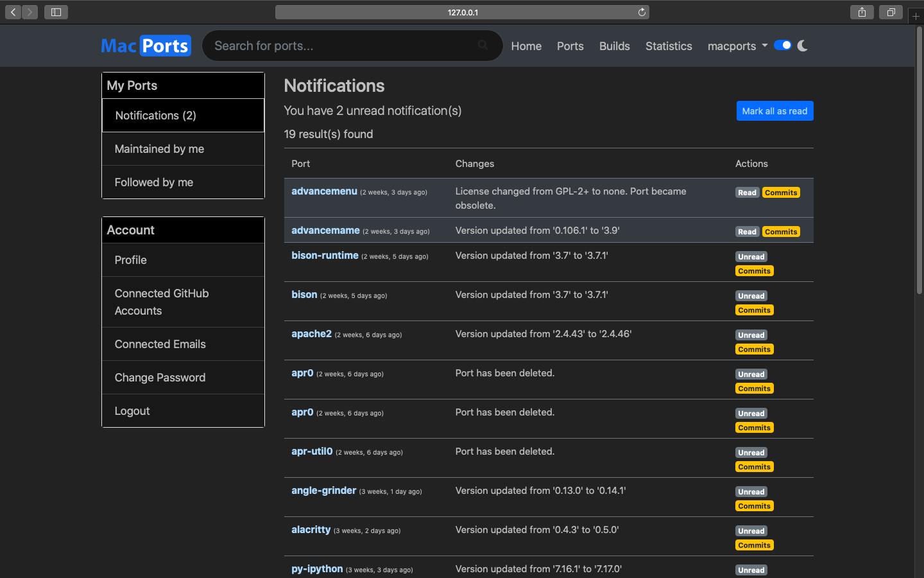Screen dimensions: 924x578
Task: Click Commits badge for apr-util0
Action: coord(755,467)
